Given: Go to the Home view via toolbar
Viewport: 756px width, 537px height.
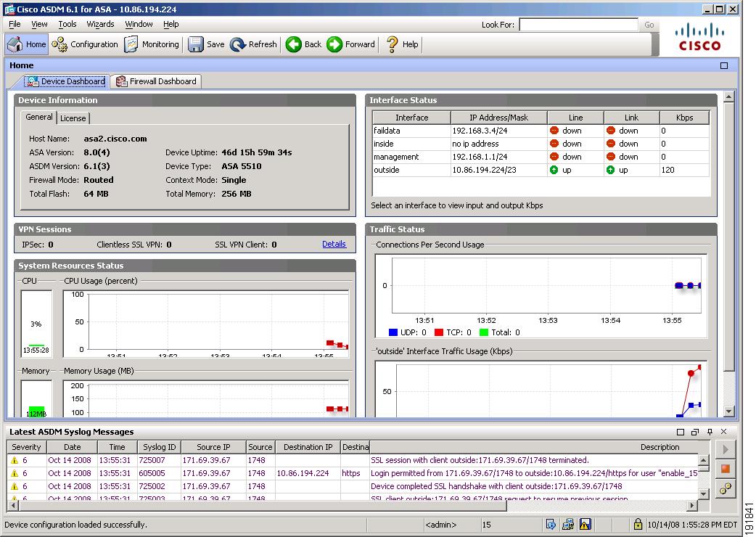Looking at the screenshot, I should [27, 44].
